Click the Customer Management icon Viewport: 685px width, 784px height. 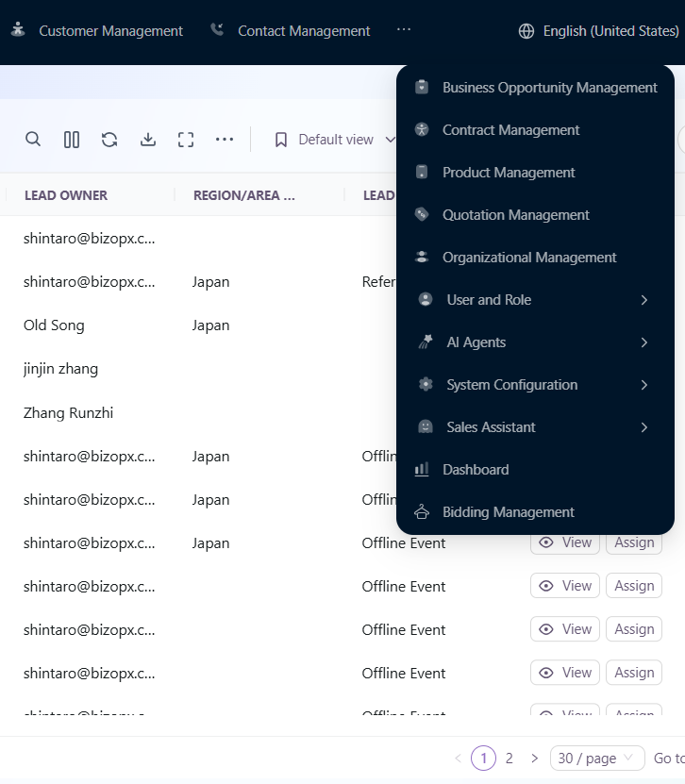click(18, 29)
